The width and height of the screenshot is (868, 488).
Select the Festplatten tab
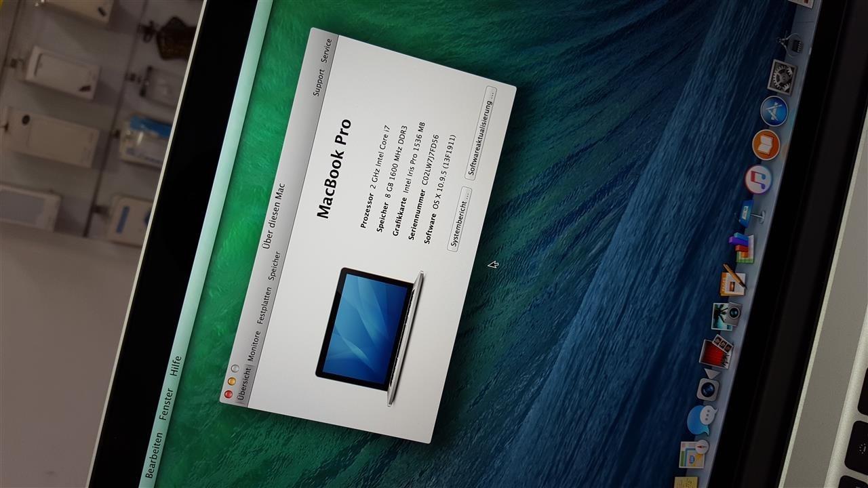(x=264, y=305)
